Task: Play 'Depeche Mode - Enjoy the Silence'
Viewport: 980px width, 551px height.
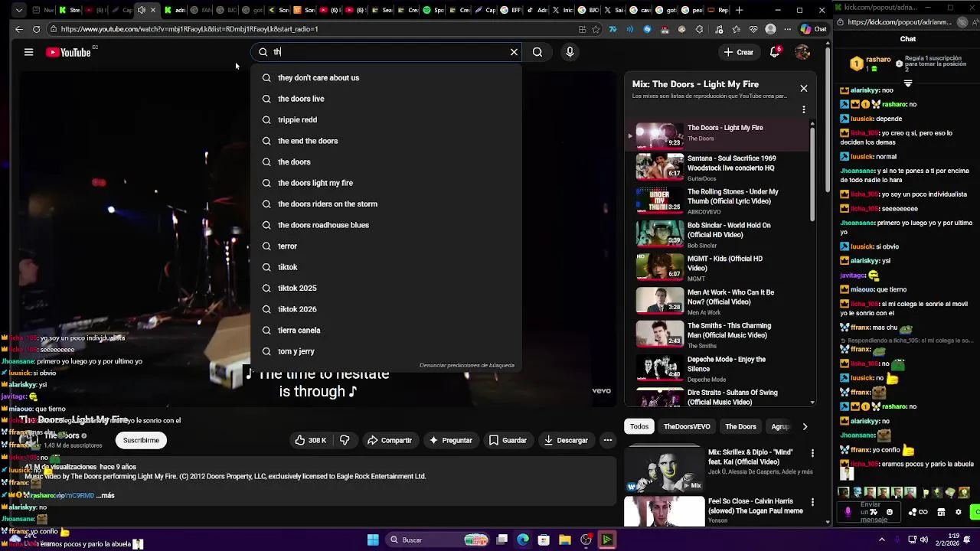Action: click(717, 368)
